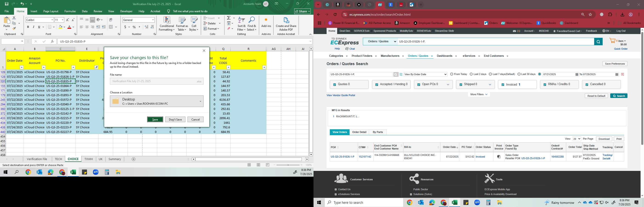Switch to the TXWH worksheet tab
This screenshot has width=644, height=207.
(89, 159)
